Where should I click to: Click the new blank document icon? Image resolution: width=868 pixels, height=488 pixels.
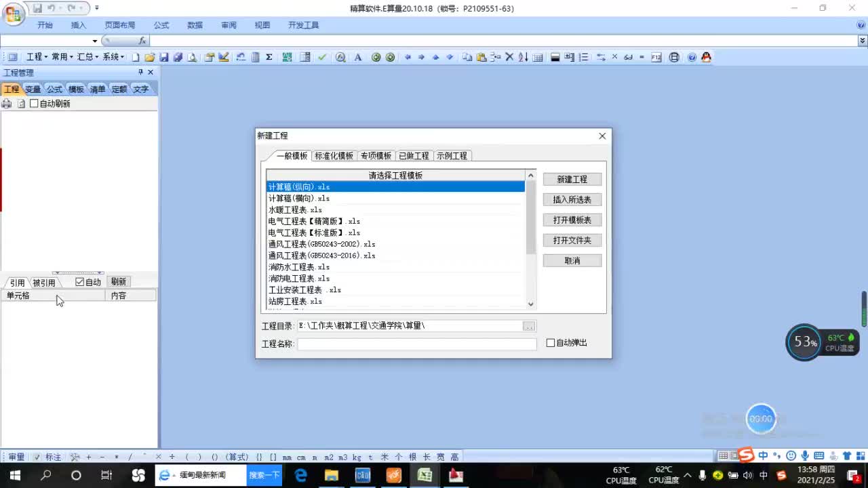coord(136,58)
